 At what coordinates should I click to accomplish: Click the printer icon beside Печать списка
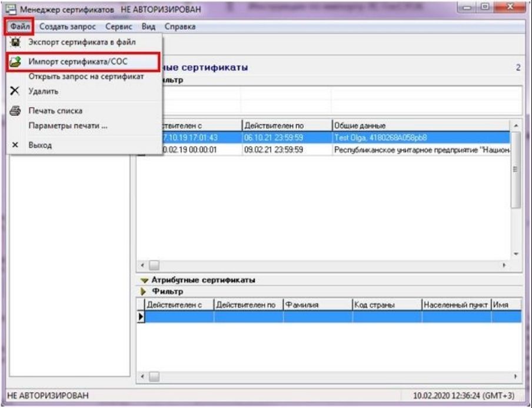[17, 111]
